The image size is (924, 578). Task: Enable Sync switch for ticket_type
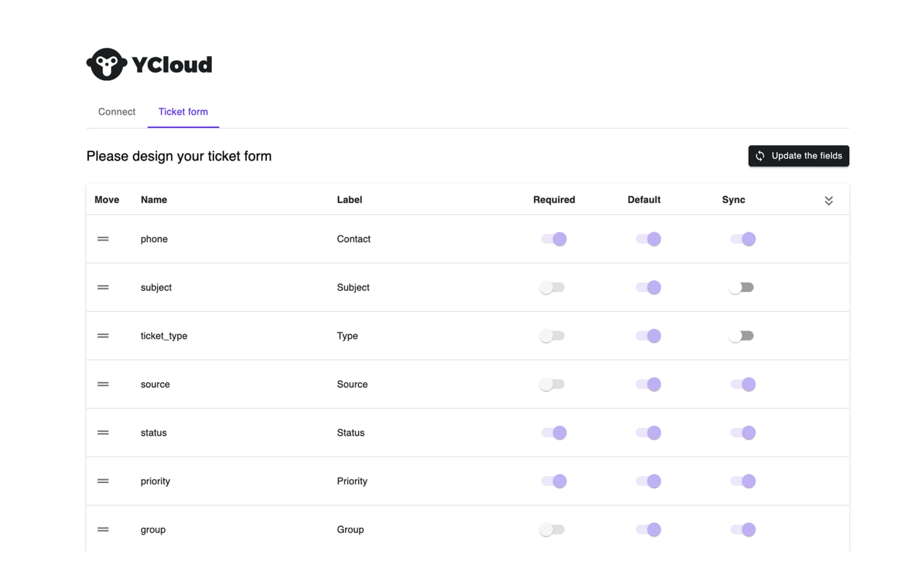click(741, 336)
